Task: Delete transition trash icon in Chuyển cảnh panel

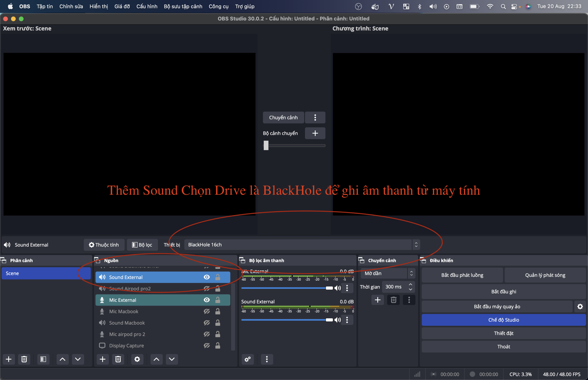Action: point(393,300)
